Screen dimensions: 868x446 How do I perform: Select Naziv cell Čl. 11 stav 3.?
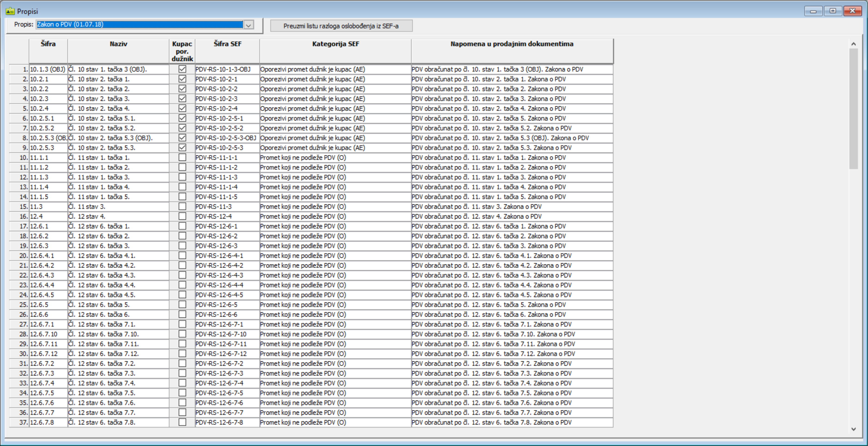[x=119, y=206]
